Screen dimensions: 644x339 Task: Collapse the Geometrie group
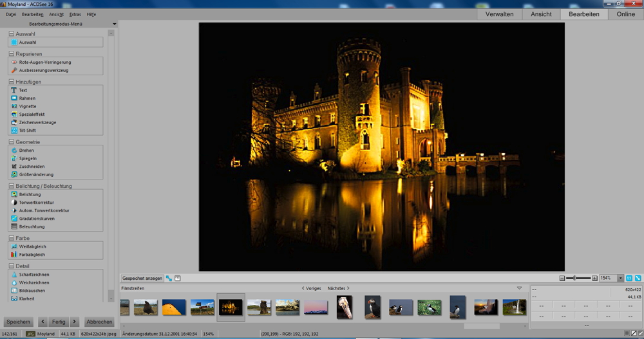coord(12,142)
